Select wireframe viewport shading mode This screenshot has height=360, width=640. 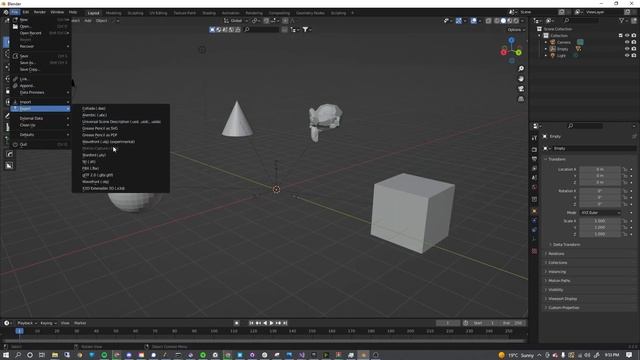(x=496, y=20)
